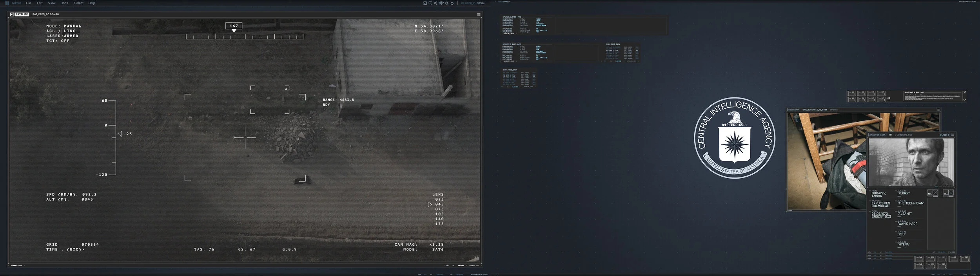This screenshot has height=276, width=980.
Task: Click the camera icon before BATELITE label
Action: [x=12, y=15]
